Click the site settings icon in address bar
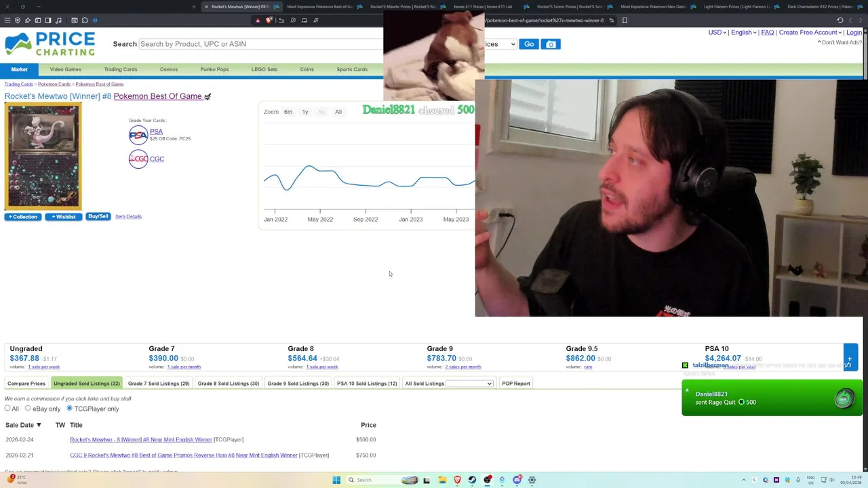Viewport: 868px width, 488px height. tap(611, 20)
